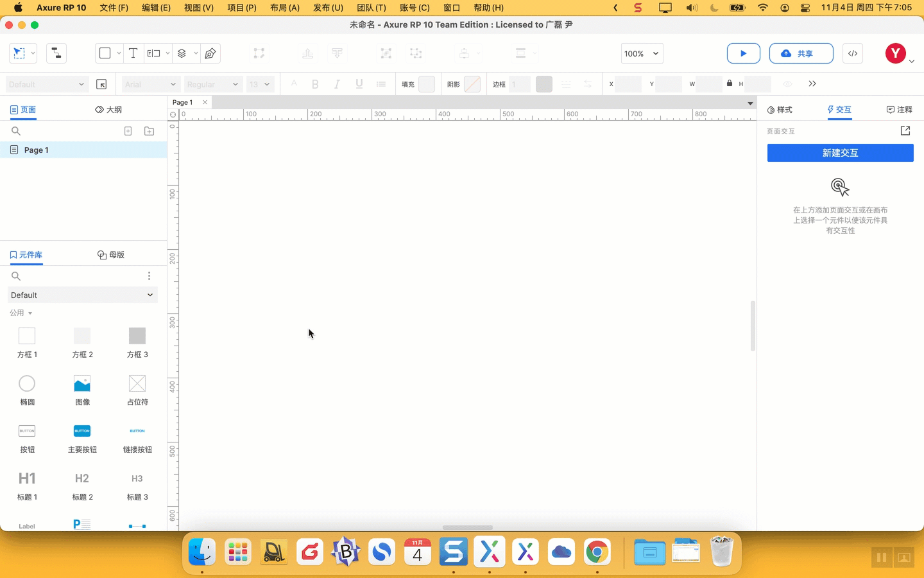The width and height of the screenshot is (924, 578).
Task: Select Page 1 in pages list
Action: [x=83, y=150]
